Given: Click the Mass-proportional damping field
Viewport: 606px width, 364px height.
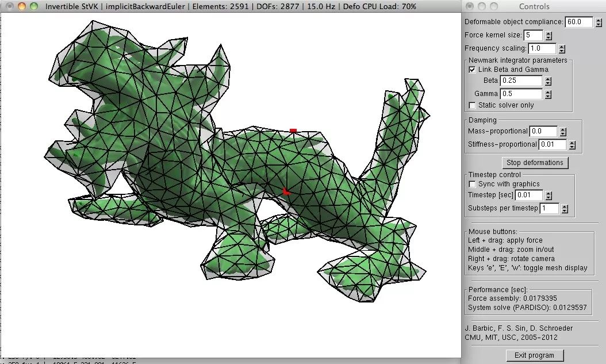Looking at the screenshot, I should tap(543, 131).
